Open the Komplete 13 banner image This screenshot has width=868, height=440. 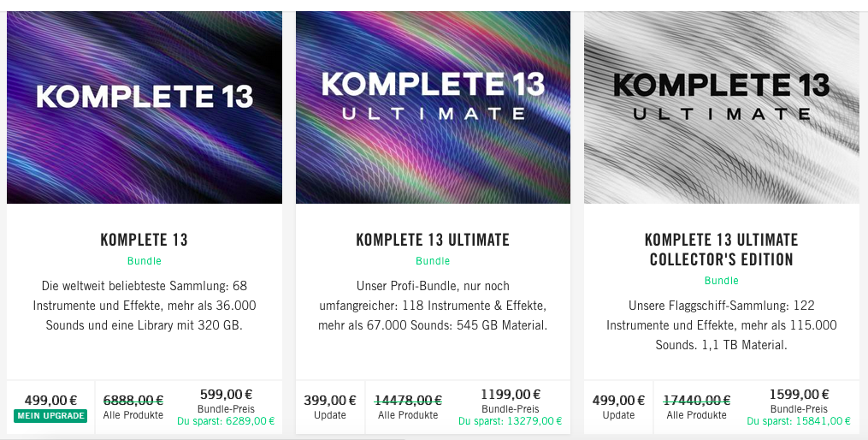[144, 107]
